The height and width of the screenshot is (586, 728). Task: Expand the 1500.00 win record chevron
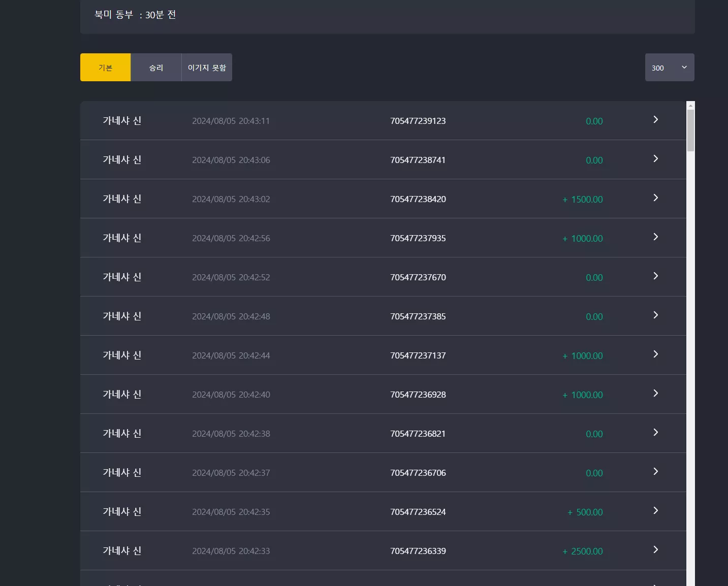tap(655, 198)
